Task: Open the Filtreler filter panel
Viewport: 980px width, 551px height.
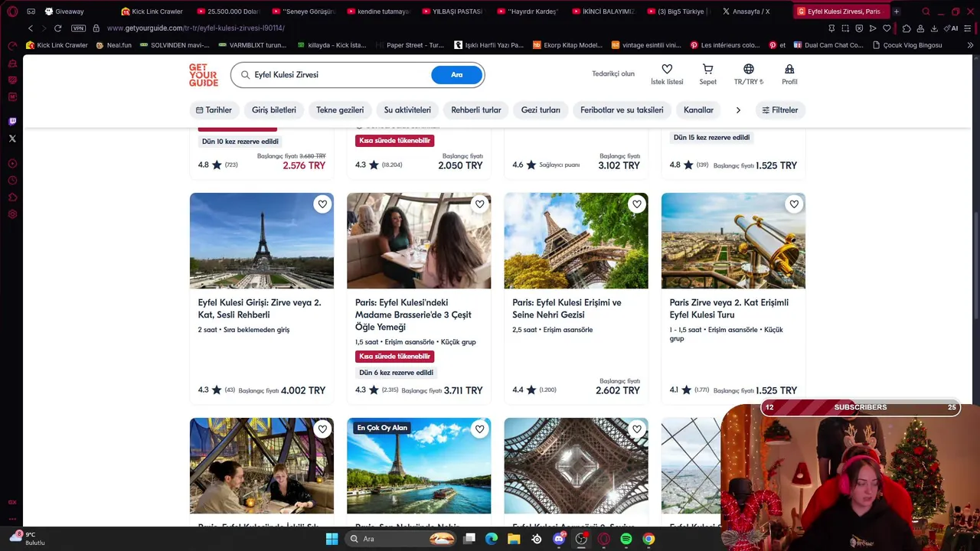Action: point(780,110)
